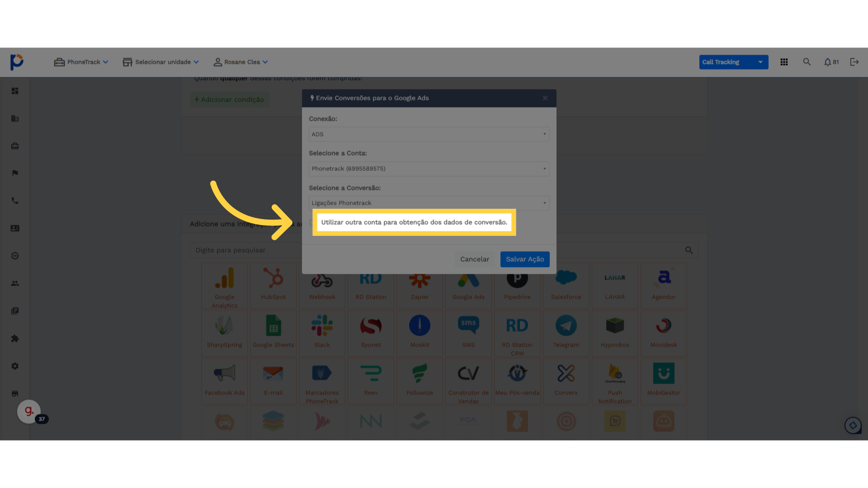Viewport: 868px width, 488px height.
Task: Select the Meu Pós-venda integration
Action: 517,381
